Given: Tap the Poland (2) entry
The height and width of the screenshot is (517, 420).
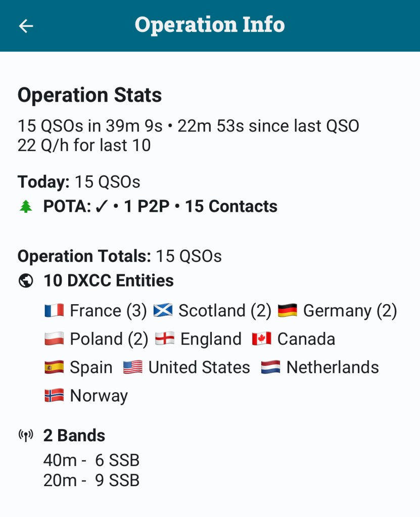Looking at the screenshot, I should click(x=109, y=339).
